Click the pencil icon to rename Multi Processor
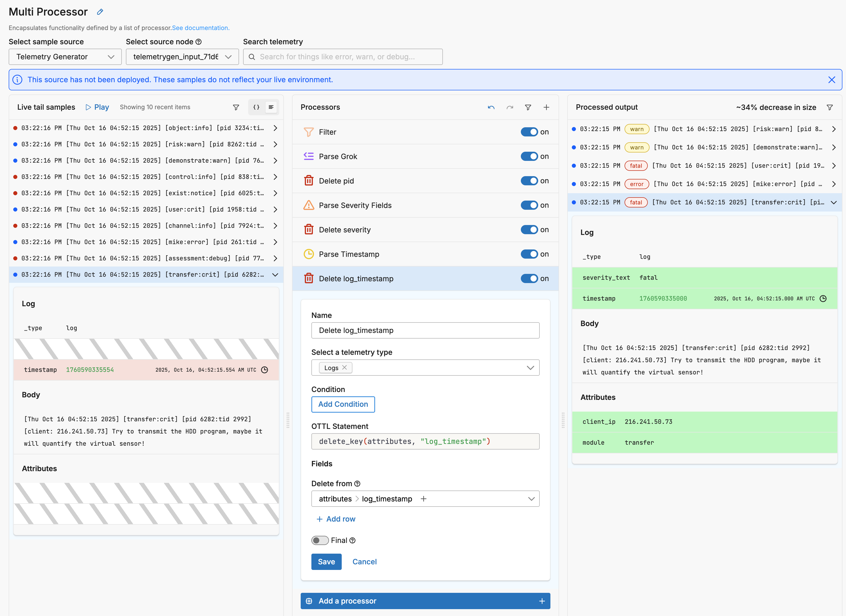This screenshot has width=846, height=616. click(100, 12)
